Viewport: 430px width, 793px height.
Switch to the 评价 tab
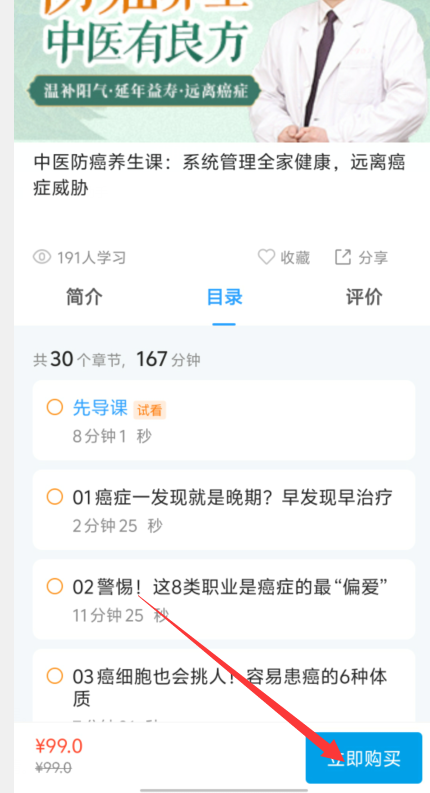point(364,297)
